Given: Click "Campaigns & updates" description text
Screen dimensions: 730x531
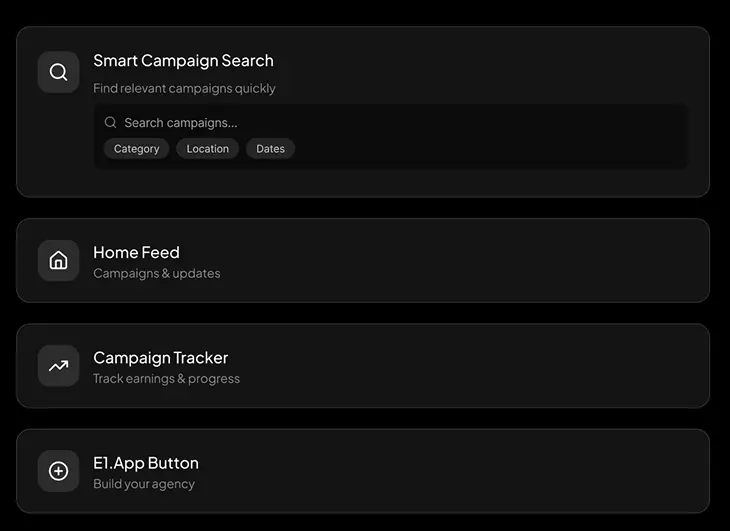Looking at the screenshot, I should pyautogui.click(x=156, y=273).
